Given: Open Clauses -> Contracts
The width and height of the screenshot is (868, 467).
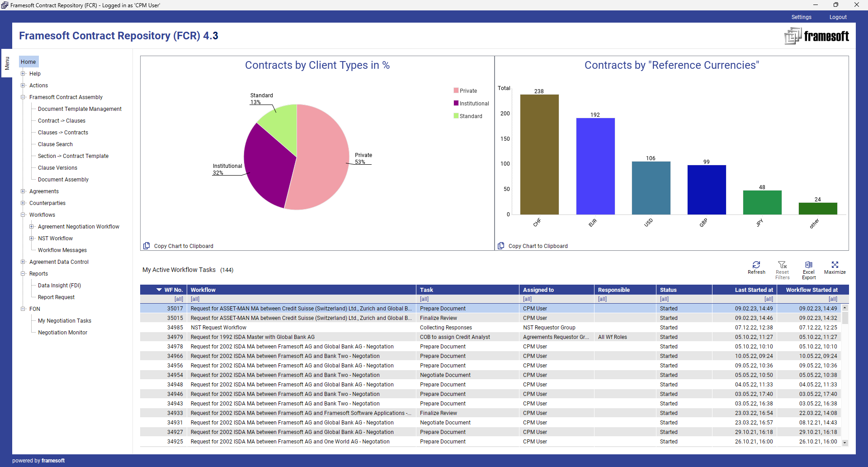Looking at the screenshot, I should click(63, 133).
